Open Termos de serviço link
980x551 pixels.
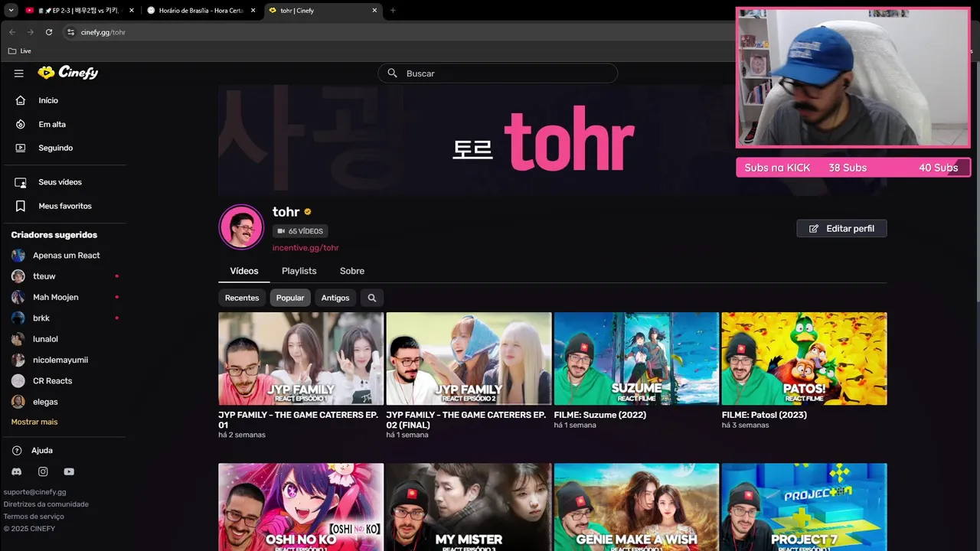34,517
